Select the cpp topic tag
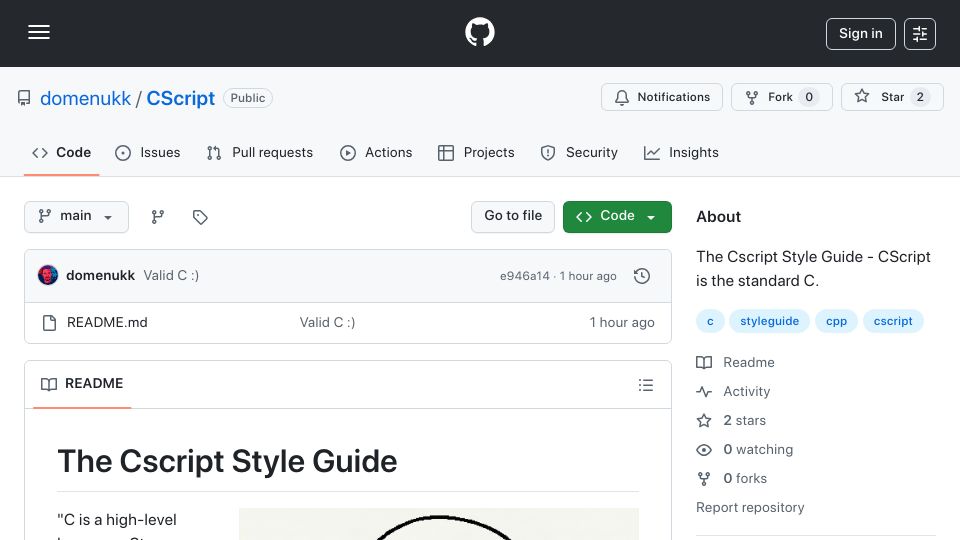Image resolution: width=960 pixels, height=540 pixels. coord(836,321)
